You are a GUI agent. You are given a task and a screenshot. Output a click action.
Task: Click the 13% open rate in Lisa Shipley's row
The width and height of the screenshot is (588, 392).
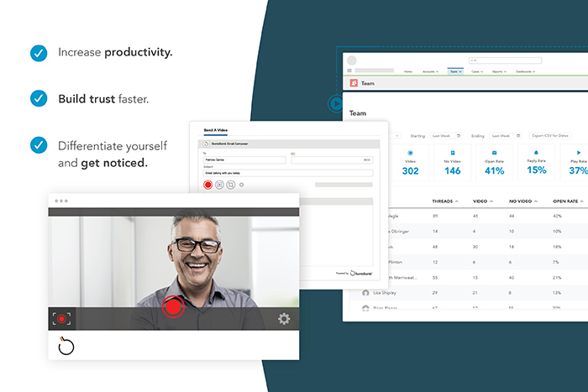click(x=557, y=293)
